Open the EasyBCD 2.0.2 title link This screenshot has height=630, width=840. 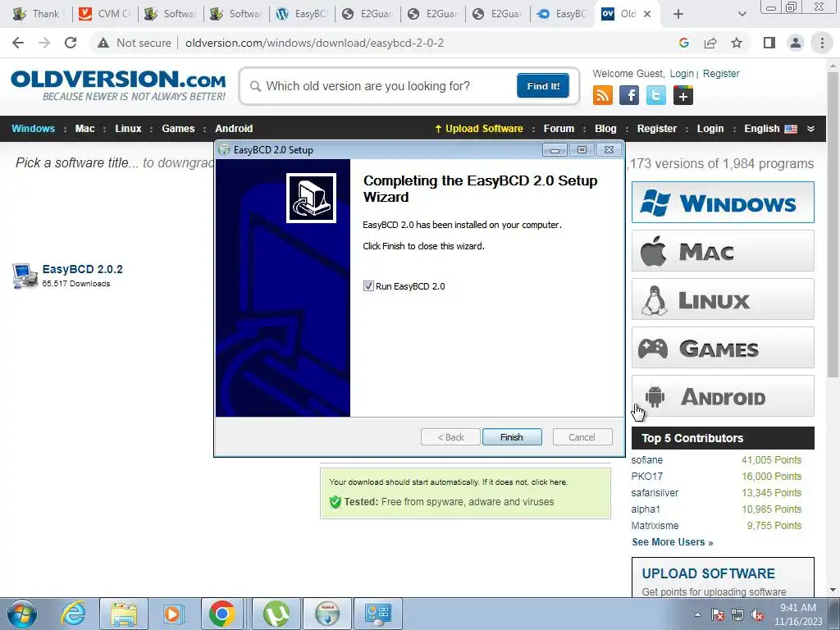[83, 269]
